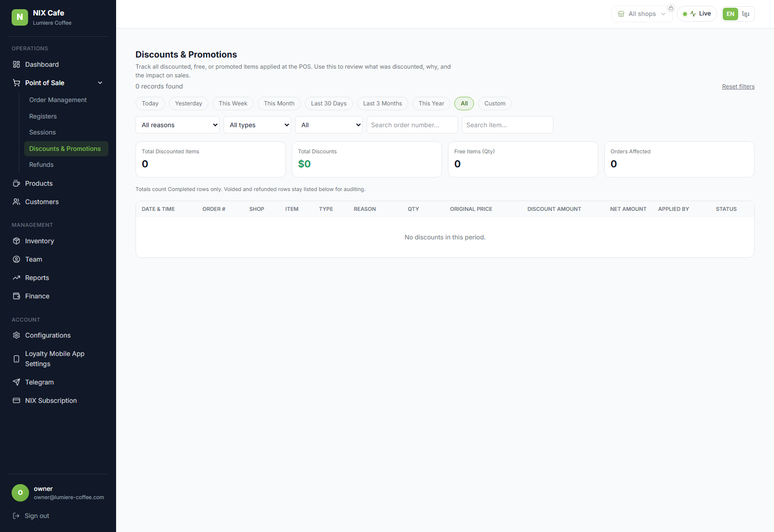Click the Finance wallet icon
Screen dimensions: 774x532
pyautogui.click(x=16, y=296)
